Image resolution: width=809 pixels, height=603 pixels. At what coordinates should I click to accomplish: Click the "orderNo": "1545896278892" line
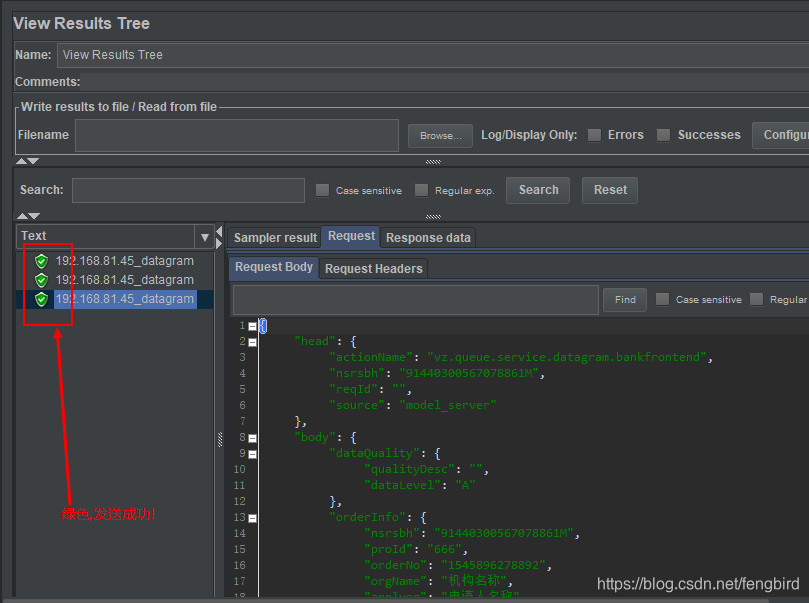[x=458, y=565]
